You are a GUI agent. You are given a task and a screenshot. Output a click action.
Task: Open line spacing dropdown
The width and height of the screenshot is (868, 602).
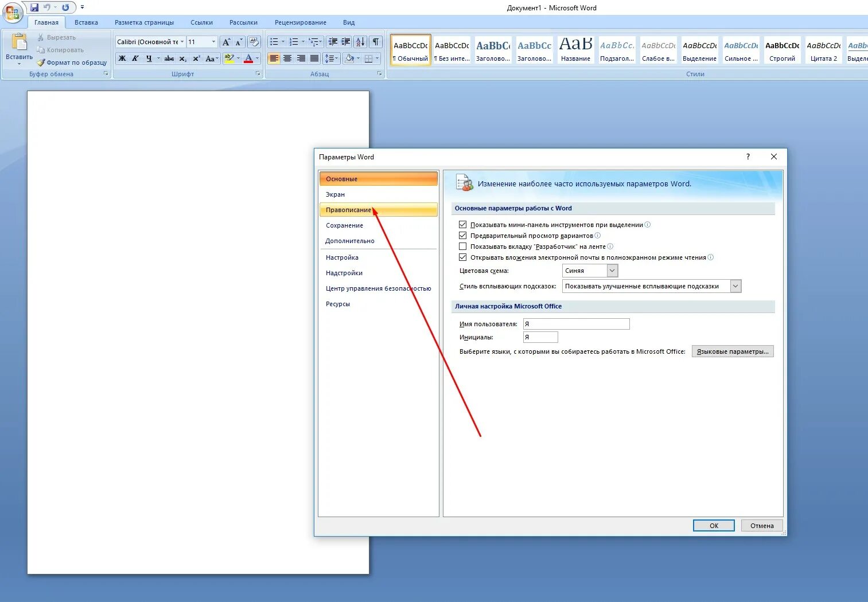click(332, 58)
